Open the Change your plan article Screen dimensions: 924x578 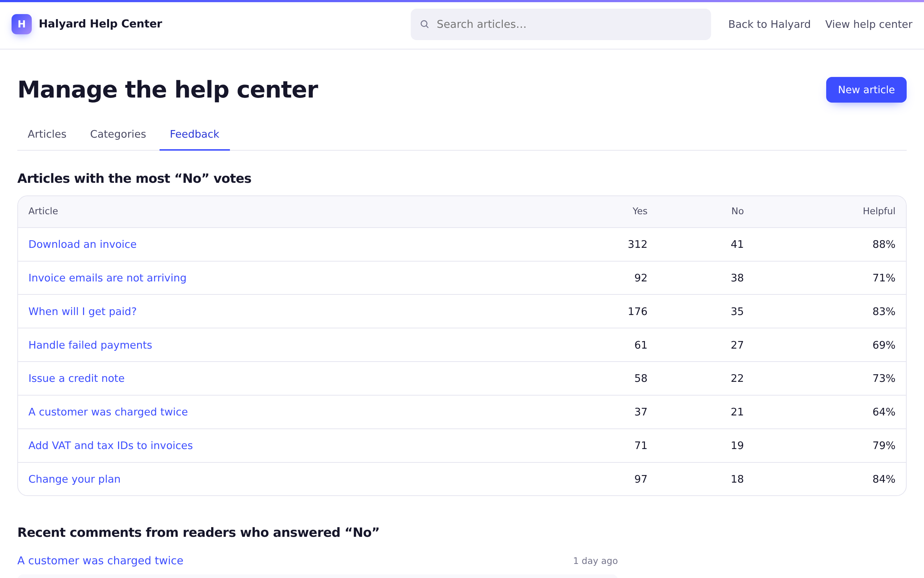click(74, 479)
